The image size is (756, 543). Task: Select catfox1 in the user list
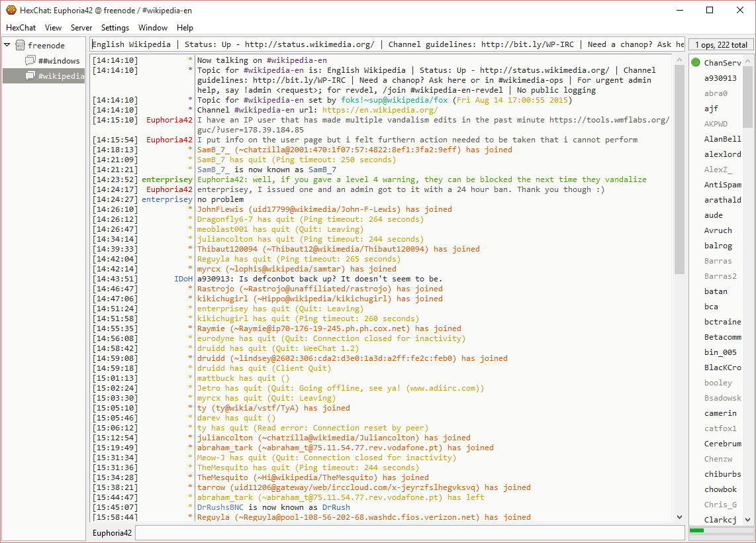pyautogui.click(x=720, y=428)
